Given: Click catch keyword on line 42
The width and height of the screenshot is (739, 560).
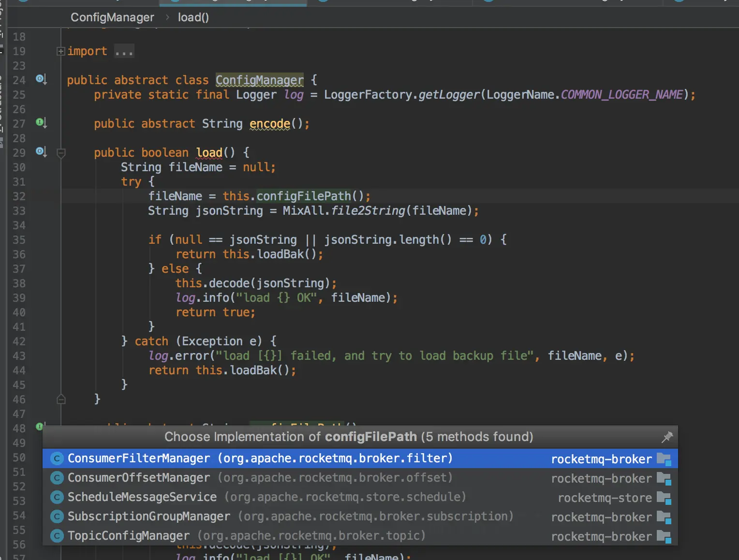Looking at the screenshot, I should pos(151,341).
